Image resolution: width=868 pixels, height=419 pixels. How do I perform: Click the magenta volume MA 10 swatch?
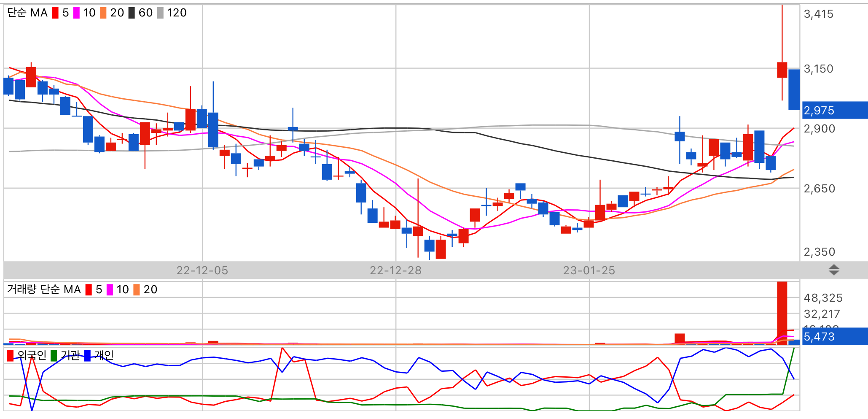(x=110, y=290)
